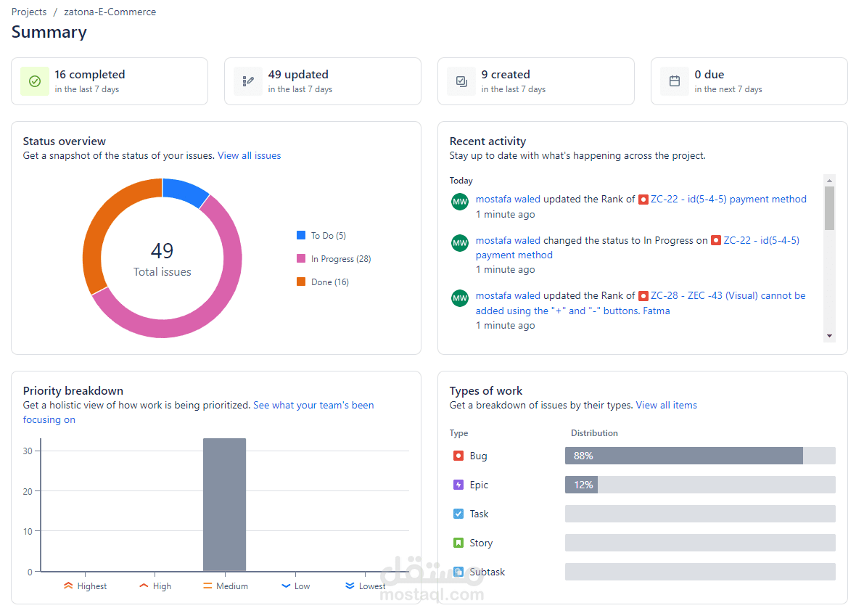Click the Highest priority icon
864x616 pixels.
tap(68, 586)
